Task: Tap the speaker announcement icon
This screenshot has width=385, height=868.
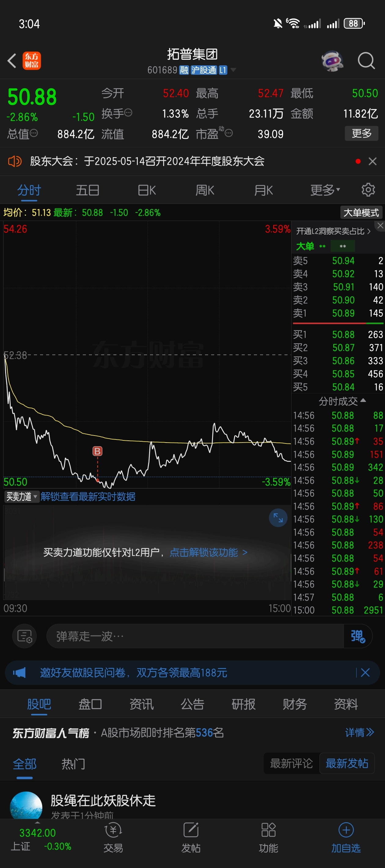Action: tap(15, 161)
